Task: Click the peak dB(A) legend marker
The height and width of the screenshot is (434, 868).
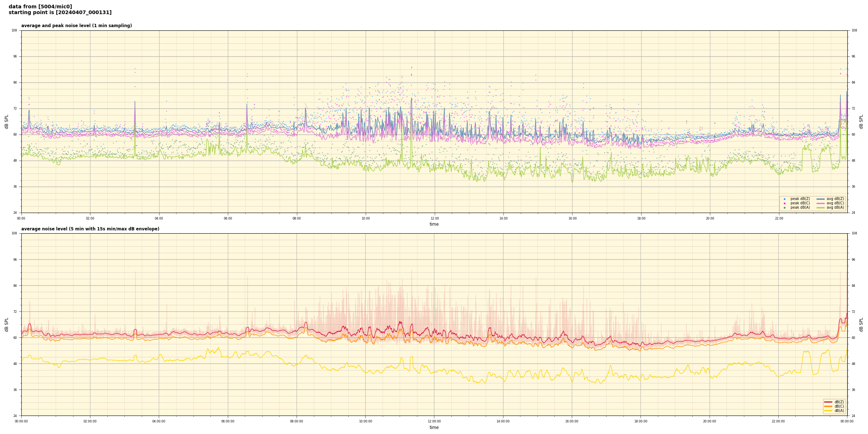Action: click(784, 208)
